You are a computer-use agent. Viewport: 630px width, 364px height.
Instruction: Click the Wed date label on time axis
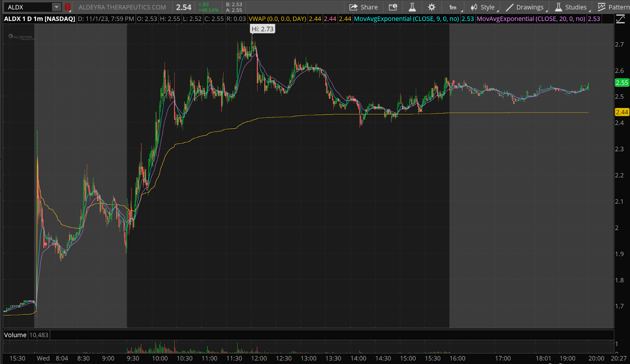pyautogui.click(x=43, y=358)
